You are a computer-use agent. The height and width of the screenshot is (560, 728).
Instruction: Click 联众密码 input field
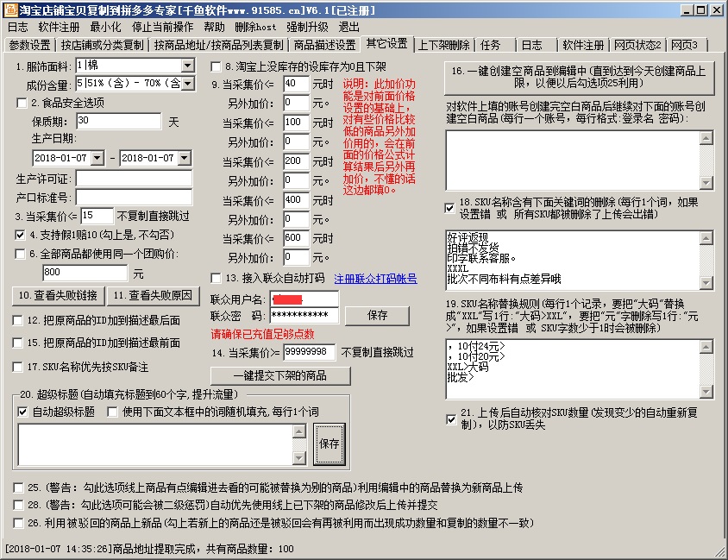point(304,316)
